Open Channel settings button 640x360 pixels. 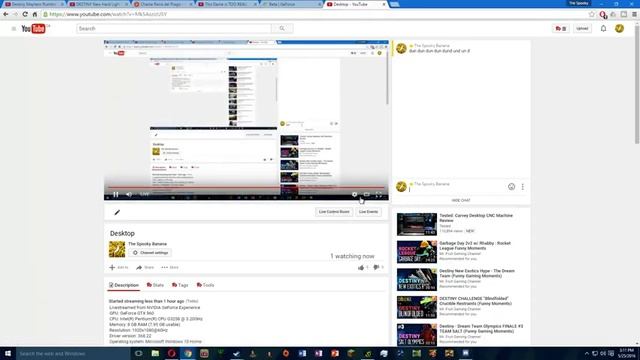pyautogui.click(x=151, y=253)
